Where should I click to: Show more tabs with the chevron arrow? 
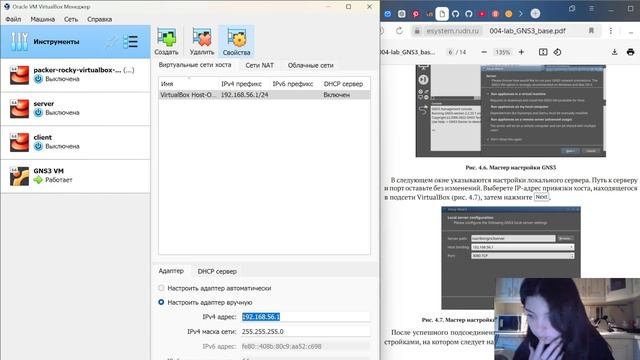(x=521, y=14)
